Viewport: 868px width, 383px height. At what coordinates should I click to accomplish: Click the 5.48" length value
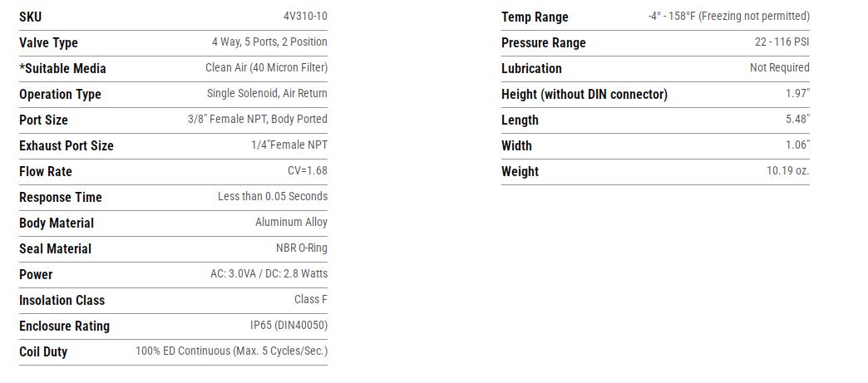click(796, 120)
